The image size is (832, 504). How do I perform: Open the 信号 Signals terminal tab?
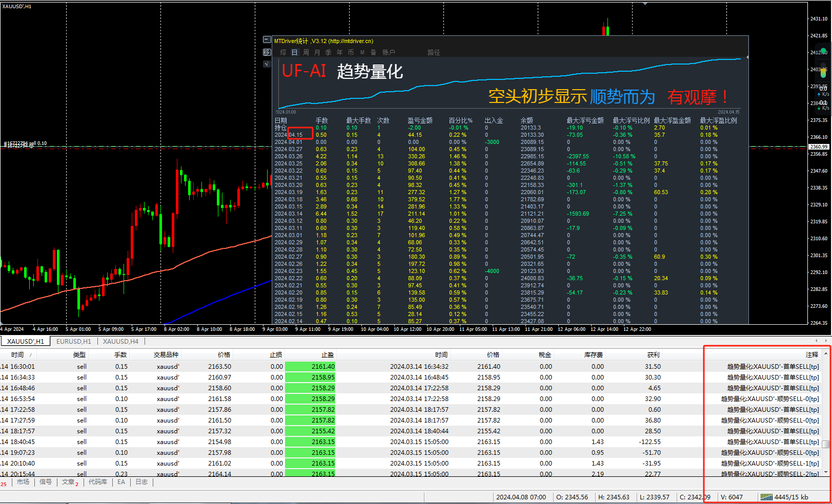tap(46, 482)
